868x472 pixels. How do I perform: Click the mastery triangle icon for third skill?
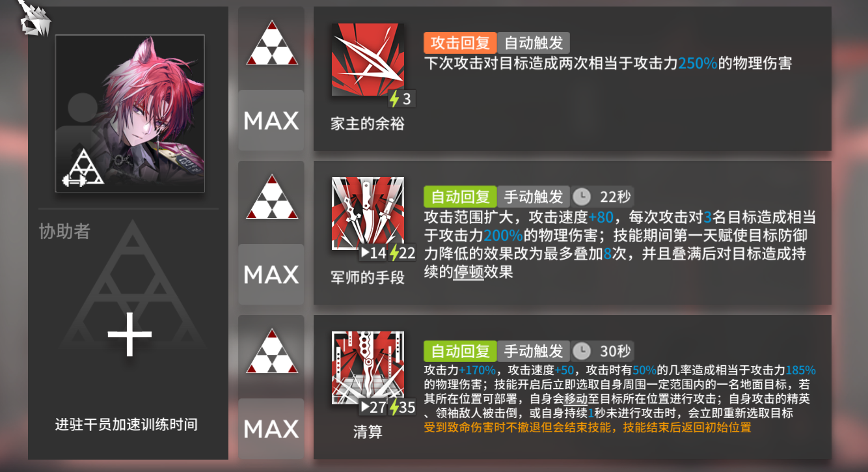(x=271, y=352)
